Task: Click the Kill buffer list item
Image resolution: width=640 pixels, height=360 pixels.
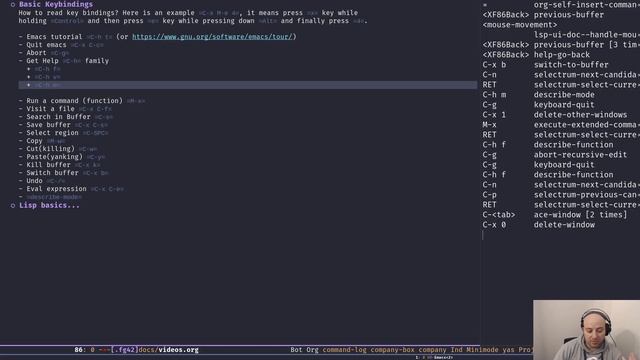Action: coord(60,165)
